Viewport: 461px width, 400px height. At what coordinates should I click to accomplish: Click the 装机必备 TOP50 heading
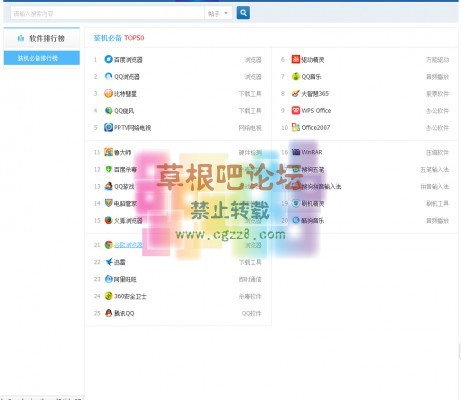click(x=119, y=38)
